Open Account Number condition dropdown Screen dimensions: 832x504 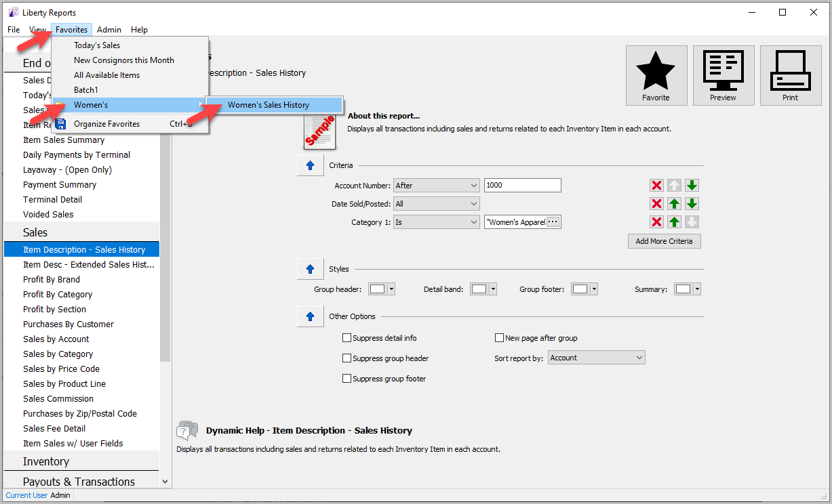pyautogui.click(x=437, y=186)
